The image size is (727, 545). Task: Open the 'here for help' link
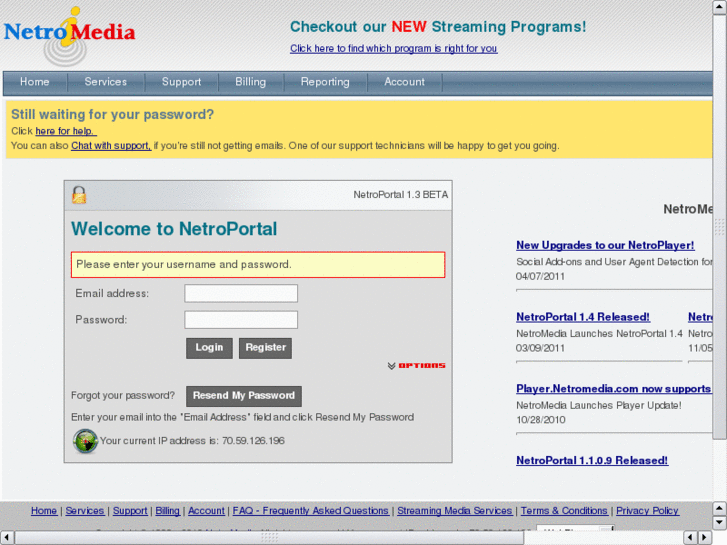[66, 131]
